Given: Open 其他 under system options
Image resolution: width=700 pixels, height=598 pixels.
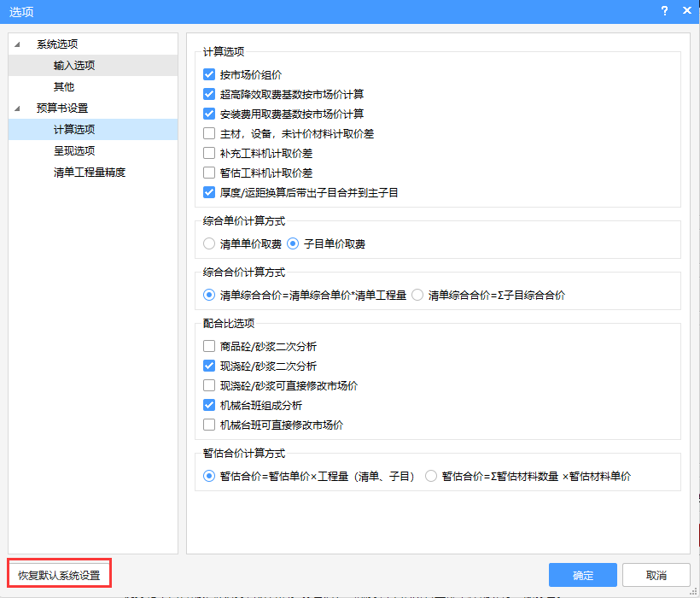Looking at the screenshot, I should [64, 87].
